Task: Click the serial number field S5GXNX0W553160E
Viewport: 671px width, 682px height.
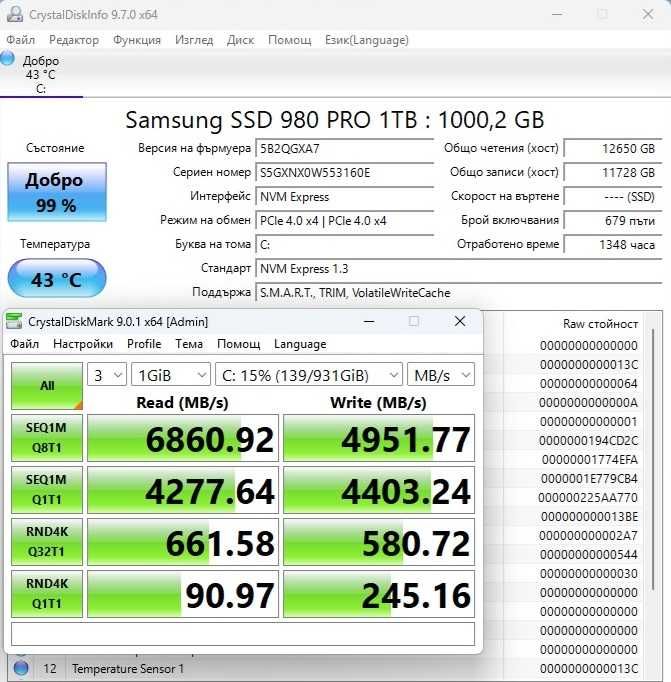Action: (x=345, y=173)
